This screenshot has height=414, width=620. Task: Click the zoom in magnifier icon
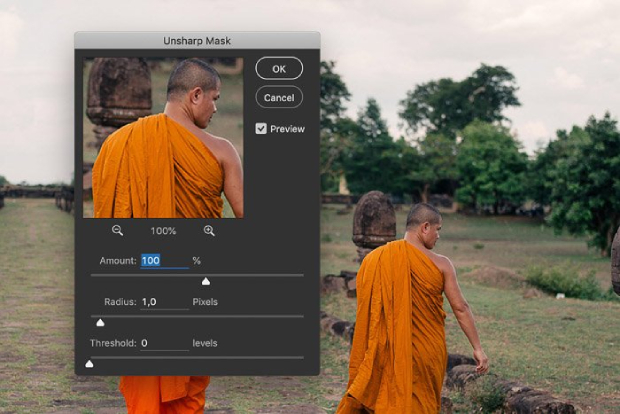click(209, 231)
